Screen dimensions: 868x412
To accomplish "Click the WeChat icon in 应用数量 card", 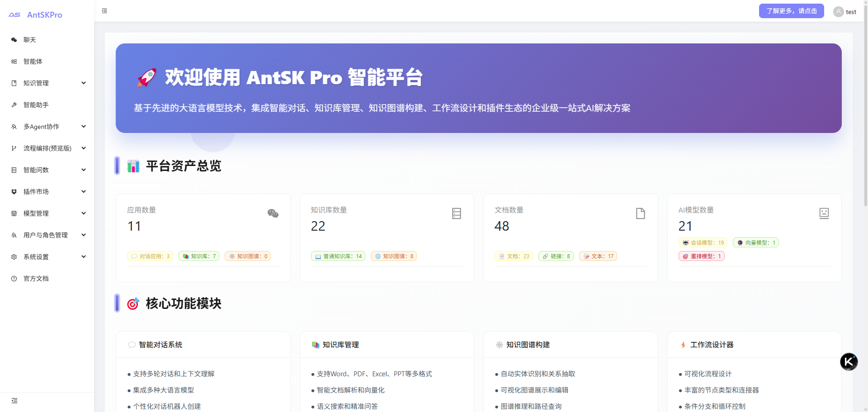I will [x=273, y=213].
